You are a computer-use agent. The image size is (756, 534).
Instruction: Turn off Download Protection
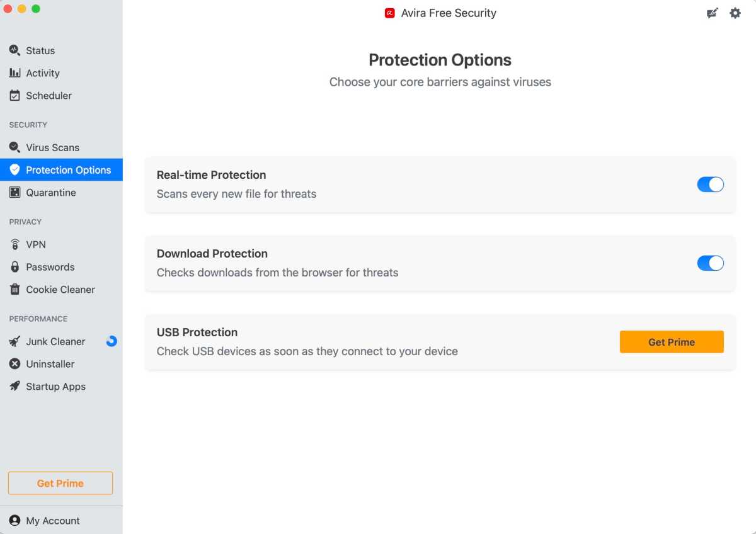pyautogui.click(x=711, y=263)
